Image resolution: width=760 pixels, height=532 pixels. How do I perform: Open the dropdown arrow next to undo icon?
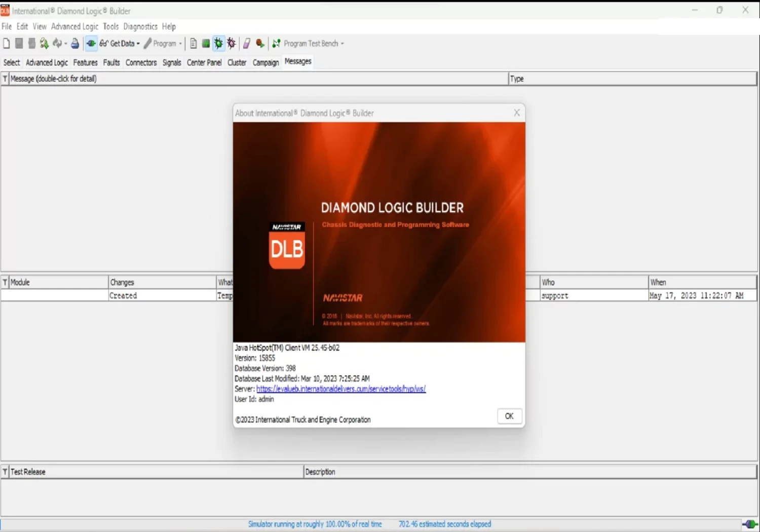(x=66, y=44)
